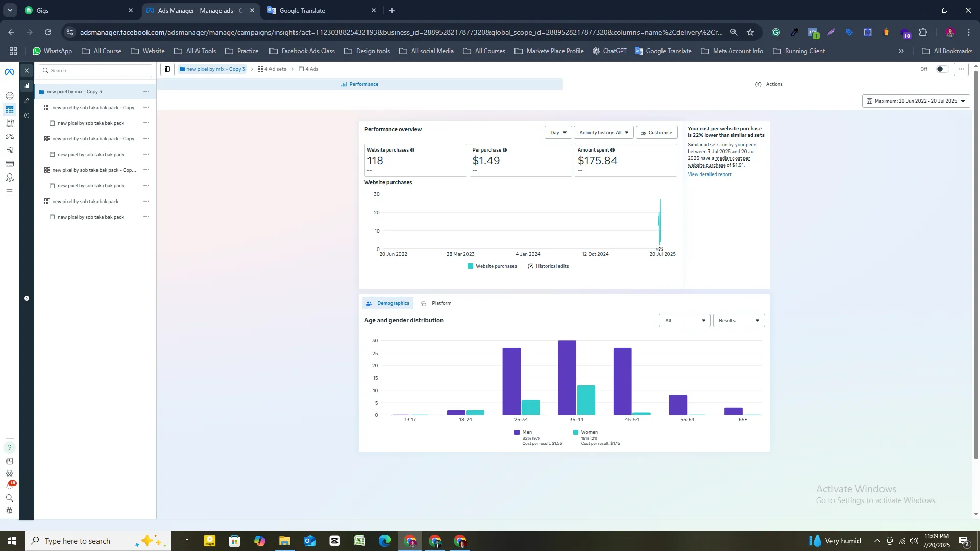The image size is (980, 551).
Task: Click the Customise button
Action: 656,133
